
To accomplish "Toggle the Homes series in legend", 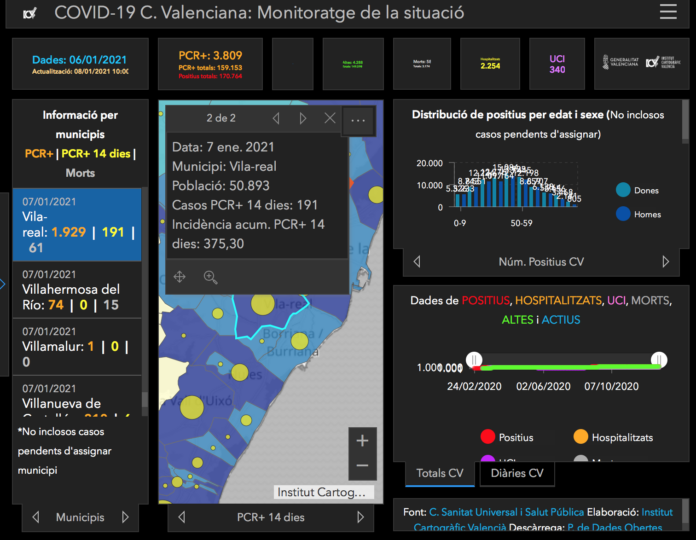I will coord(623,213).
